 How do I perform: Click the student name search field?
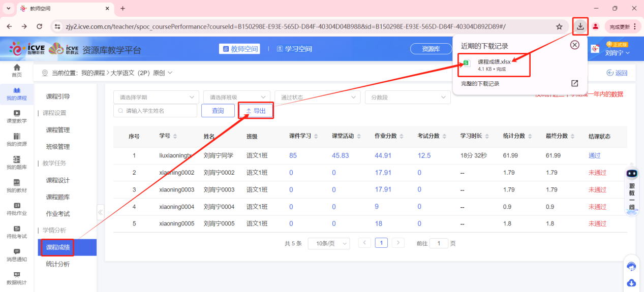155,111
